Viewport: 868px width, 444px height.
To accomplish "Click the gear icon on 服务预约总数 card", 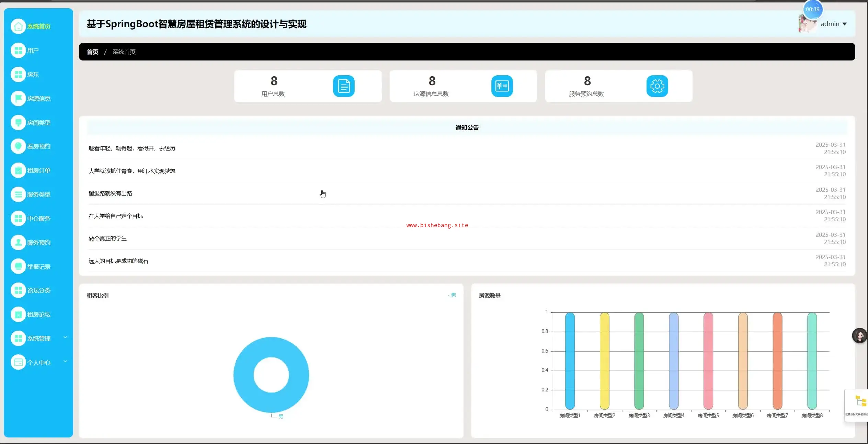I will [x=657, y=86].
